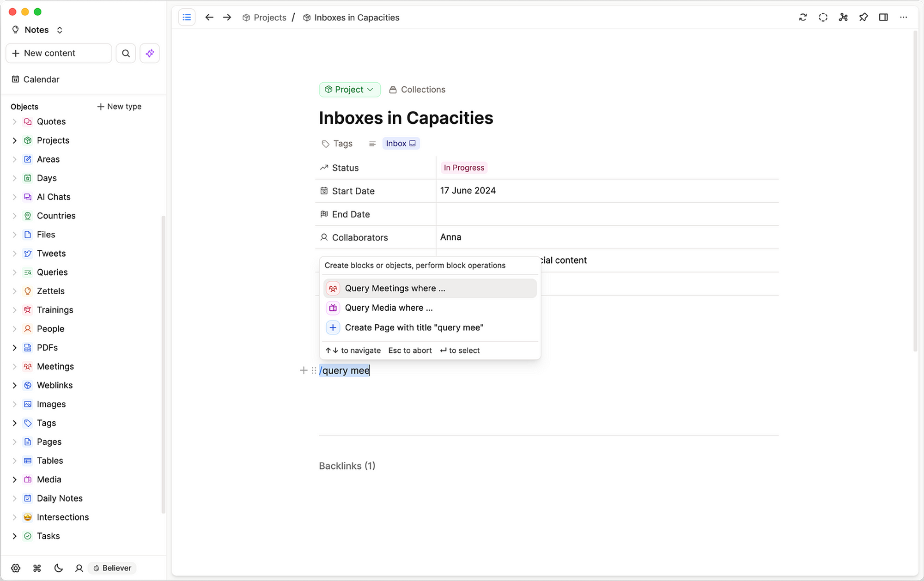Click the sparkle AI assistant icon
924x581 pixels.
149,53
